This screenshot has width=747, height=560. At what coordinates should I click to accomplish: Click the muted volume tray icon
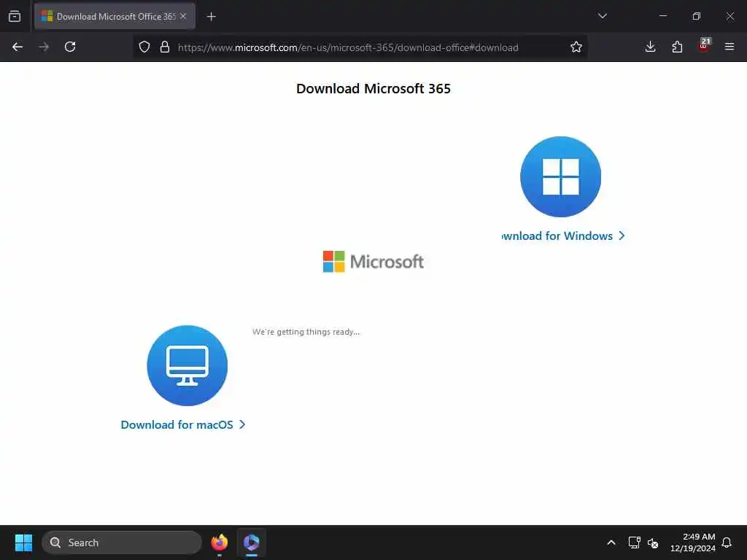tap(653, 542)
